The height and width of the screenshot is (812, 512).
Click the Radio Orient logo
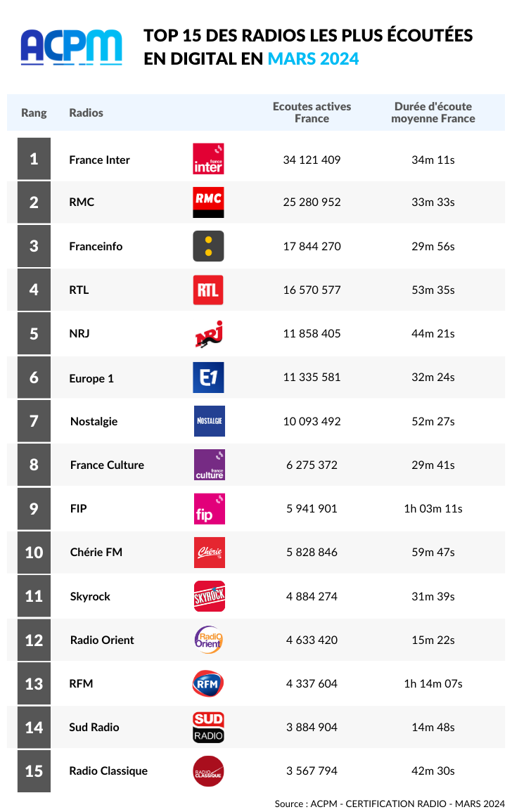208,640
